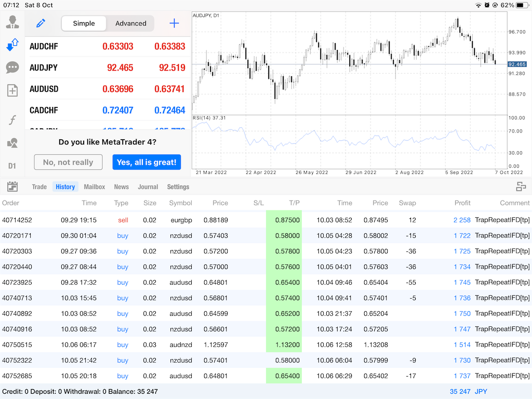Select order 40720171 row

coord(266,235)
